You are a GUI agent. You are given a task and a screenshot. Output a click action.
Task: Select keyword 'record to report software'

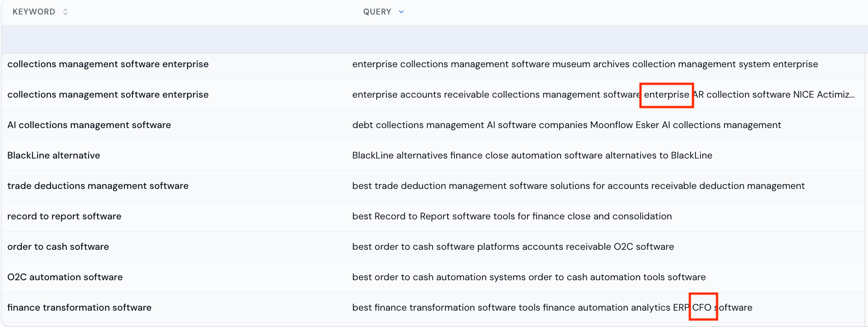tap(64, 216)
